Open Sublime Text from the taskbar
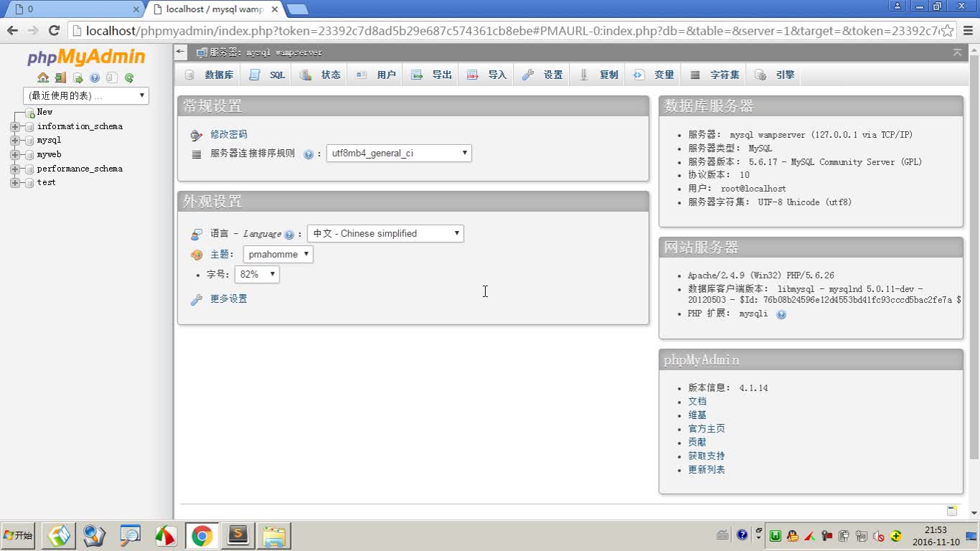Image resolution: width=980 pixels, height=551 pixels. pyautogui.click(x=238, y=536)
